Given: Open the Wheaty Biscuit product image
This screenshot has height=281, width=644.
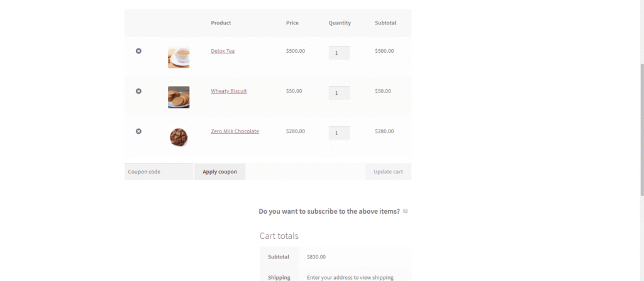Looking at the screenshot, I should (x=179, y=97).
